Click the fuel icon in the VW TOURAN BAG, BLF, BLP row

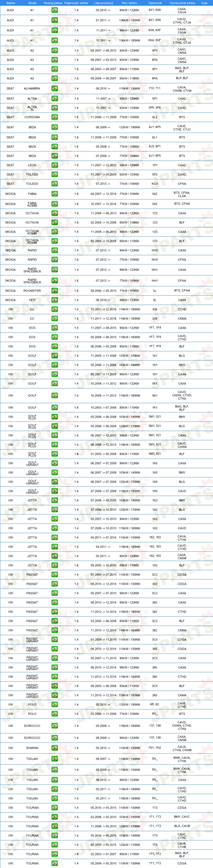tap(54, 854)
